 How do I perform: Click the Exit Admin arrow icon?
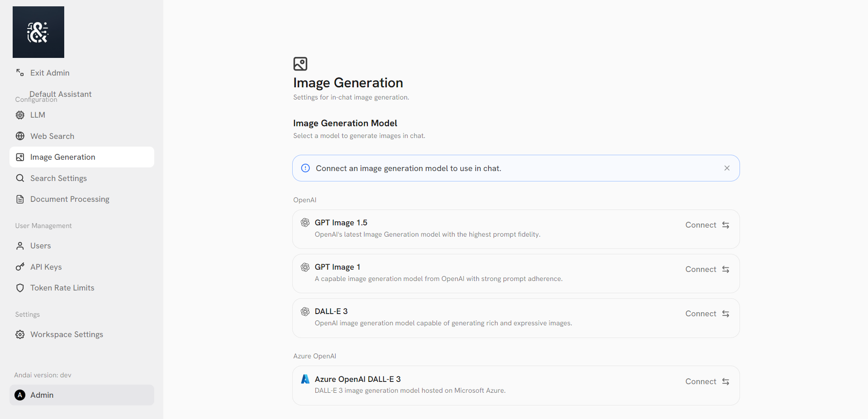[20, 72]
